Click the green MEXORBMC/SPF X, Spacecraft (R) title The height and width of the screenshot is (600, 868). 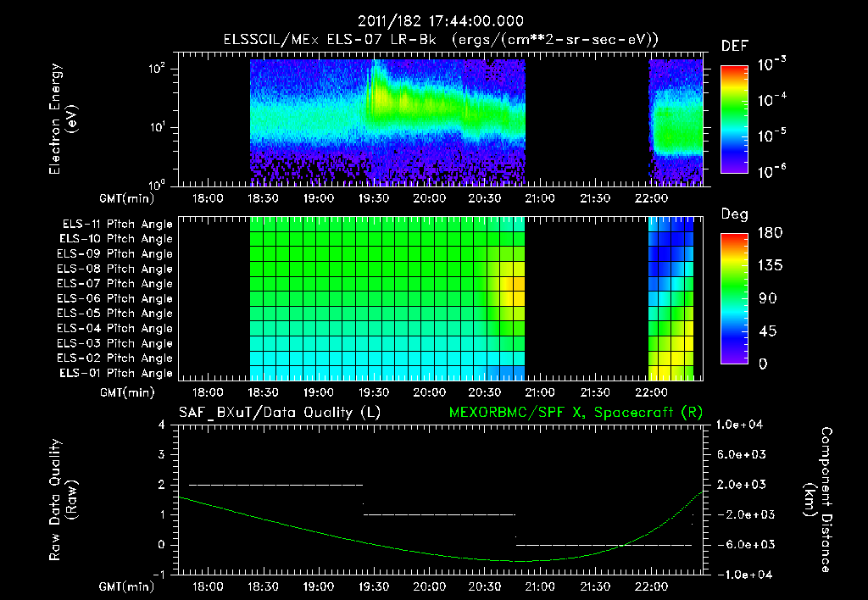pos(576,413)
